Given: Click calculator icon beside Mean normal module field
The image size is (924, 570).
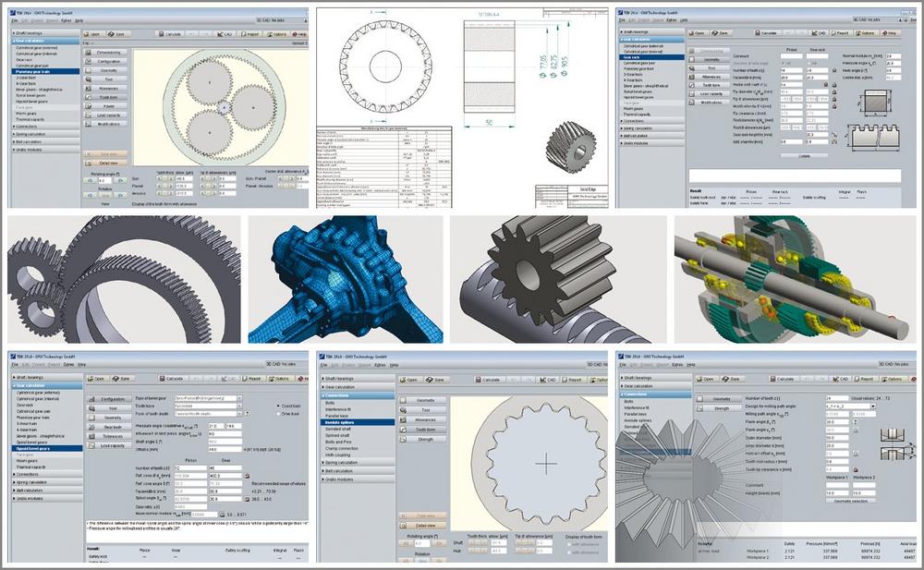Looking at the screenshot, I should click(222, 515).
